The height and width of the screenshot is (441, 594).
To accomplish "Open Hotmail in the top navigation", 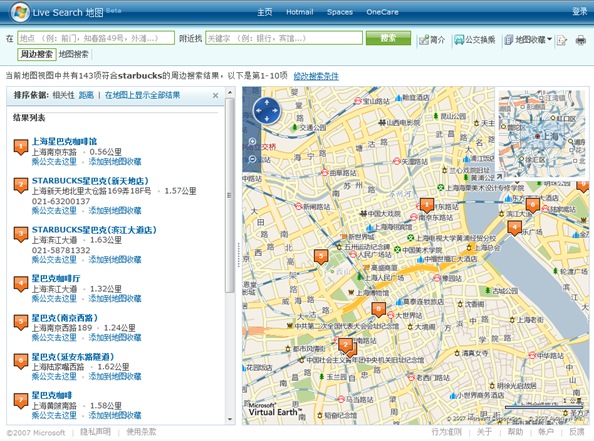I will click(x=300, y=12).
